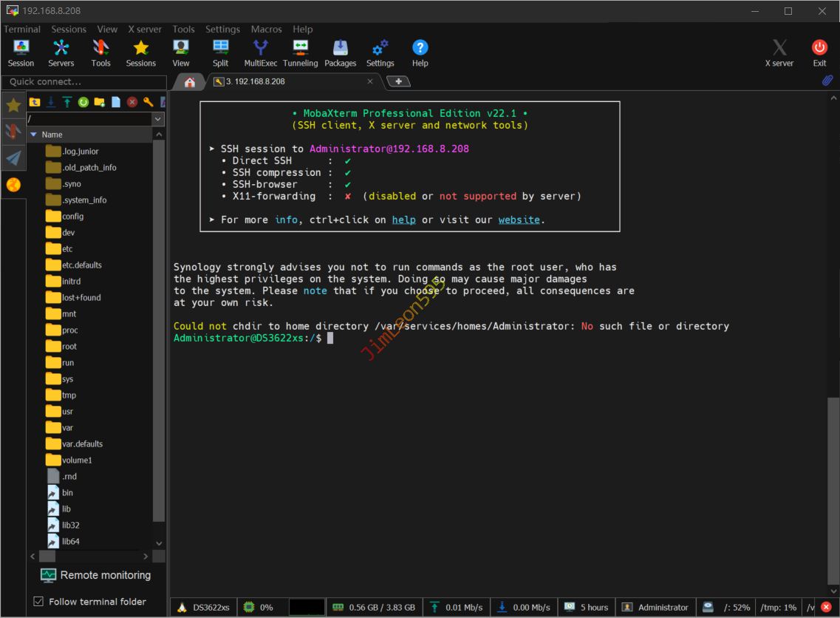Image resolution: width=840 pixels, height=618 pixels.
Task: Click the website link in terminal banner
Action: click(x=519, y=220)
